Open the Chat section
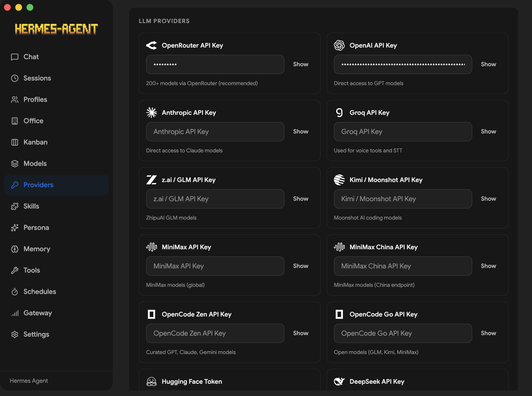The width and height of the screenshot is (532, 396). tap(56, 57)
